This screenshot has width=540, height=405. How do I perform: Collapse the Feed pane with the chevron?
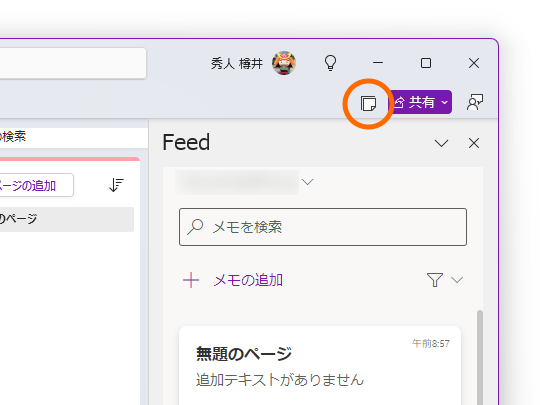[x=441, y=143]
